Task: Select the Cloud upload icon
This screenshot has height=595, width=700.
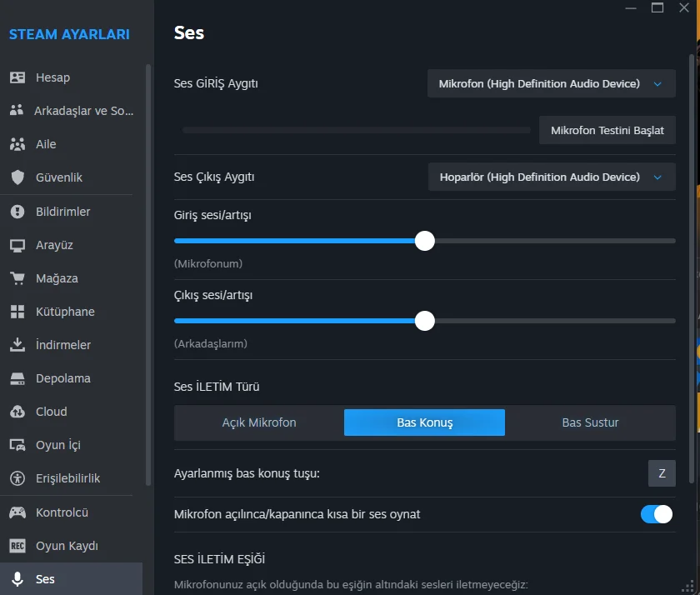Action: pos(17,412)
